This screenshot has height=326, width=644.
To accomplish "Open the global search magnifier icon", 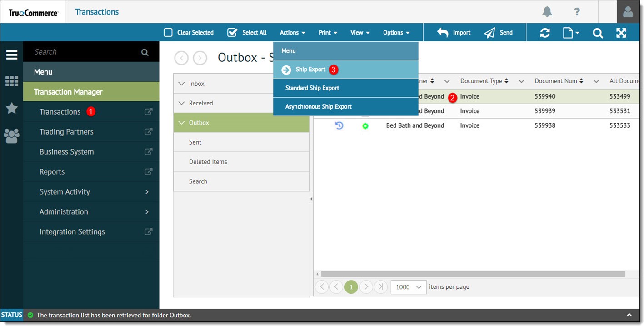I will [597, 32].
